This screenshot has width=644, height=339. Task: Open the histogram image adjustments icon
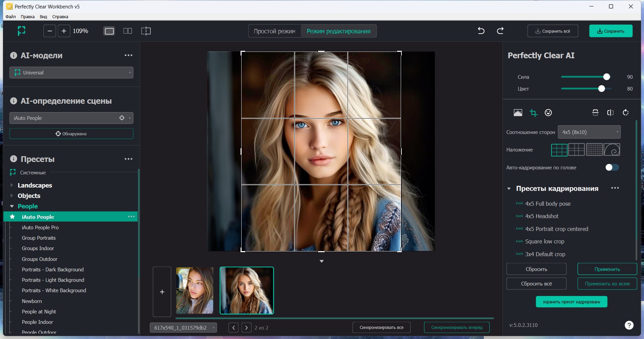pyautogui.click(x=518, y=113)
